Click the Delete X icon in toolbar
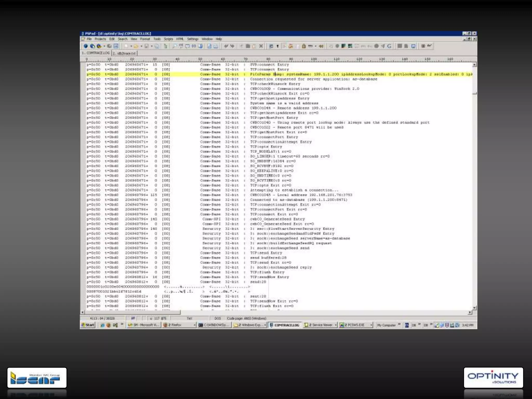This screenshot has width=532, height=399. 261,46
